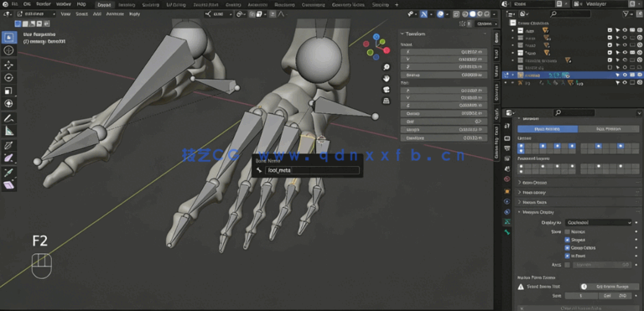Click the bone name text field popup
Screen dimensions: 644x311
coord(312,170)
